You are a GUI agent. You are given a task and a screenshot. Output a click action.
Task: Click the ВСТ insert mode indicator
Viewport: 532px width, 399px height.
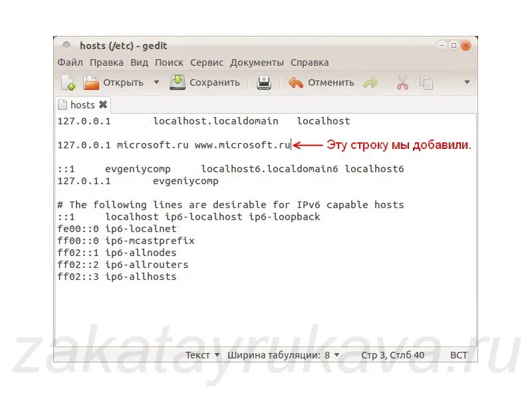point(458,355)
